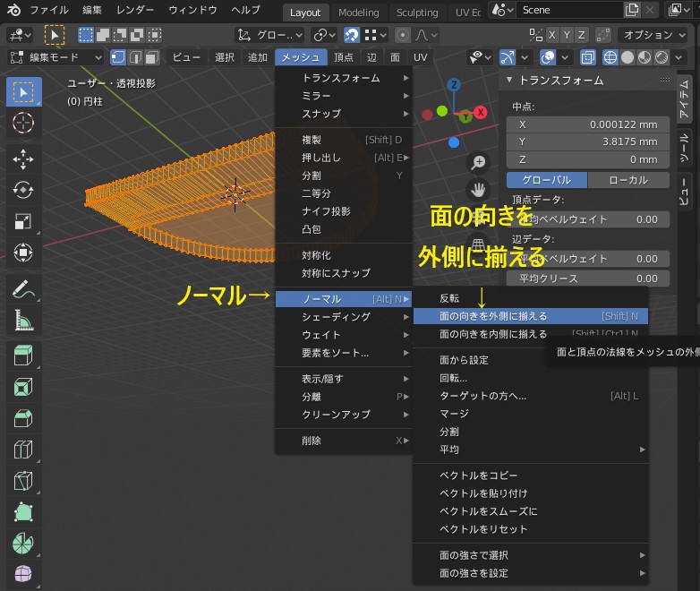Open the オプション dropdown
700x591 pixels.
653,35
